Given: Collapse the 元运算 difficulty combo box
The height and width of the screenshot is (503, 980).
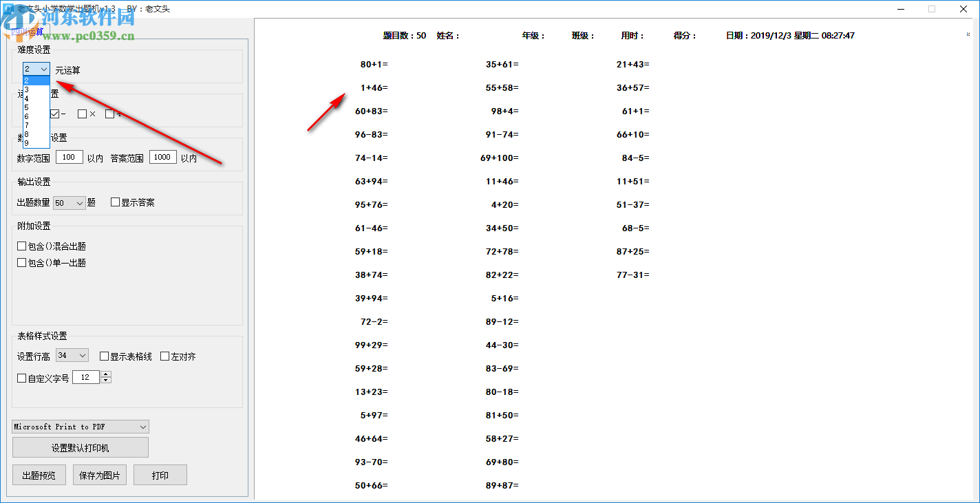Looking at the screenshot, I should [44, 69].
